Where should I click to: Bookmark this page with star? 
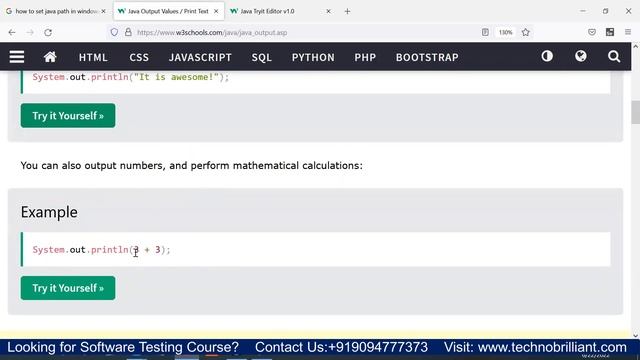click(x=525, y=32)
